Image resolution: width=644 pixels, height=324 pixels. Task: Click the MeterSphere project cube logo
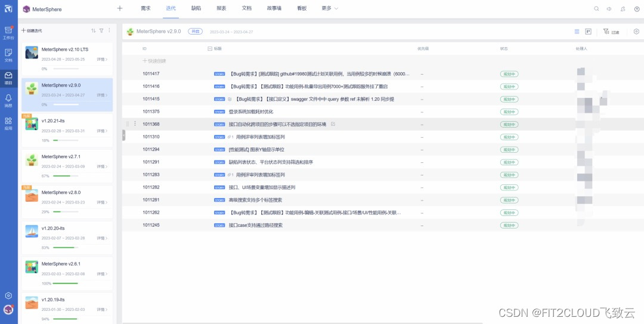26,9
